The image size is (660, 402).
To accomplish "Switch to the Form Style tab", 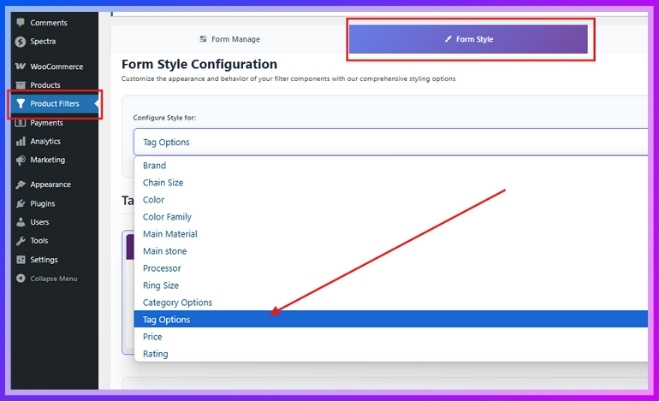I will point(468,39).
